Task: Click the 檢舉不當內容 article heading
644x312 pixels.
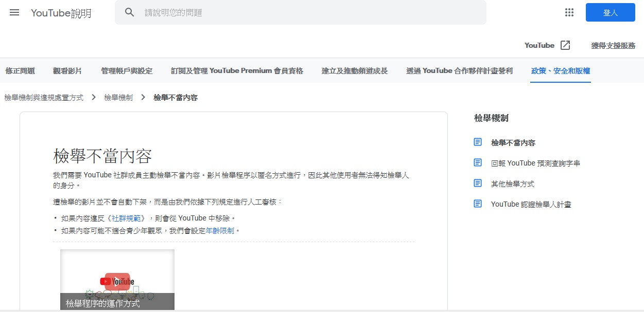Action: (102, 156)
